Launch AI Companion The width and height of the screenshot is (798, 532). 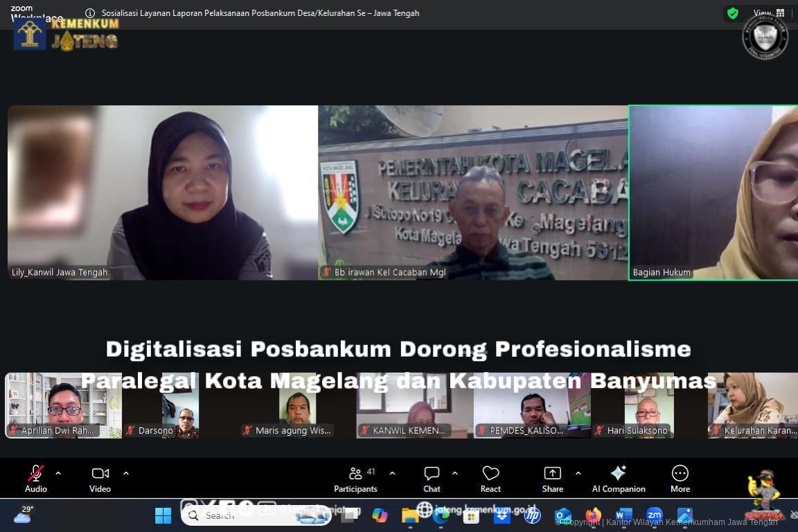617,478
